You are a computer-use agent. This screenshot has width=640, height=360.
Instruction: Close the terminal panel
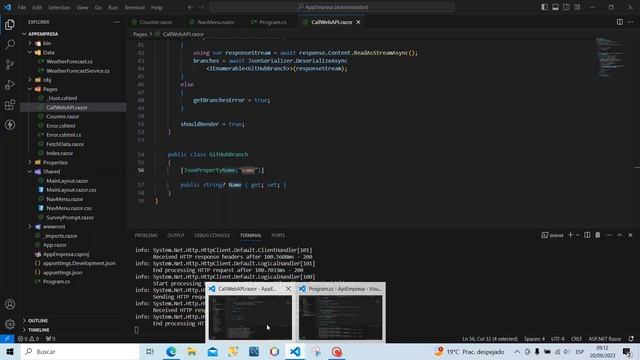[630, 235]
